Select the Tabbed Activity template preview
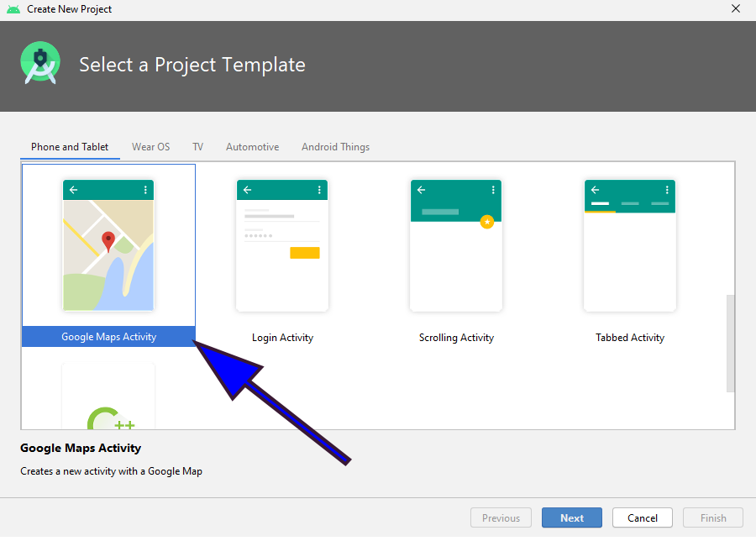The width and height of the screenshot is (756, 541). (630, 245)
